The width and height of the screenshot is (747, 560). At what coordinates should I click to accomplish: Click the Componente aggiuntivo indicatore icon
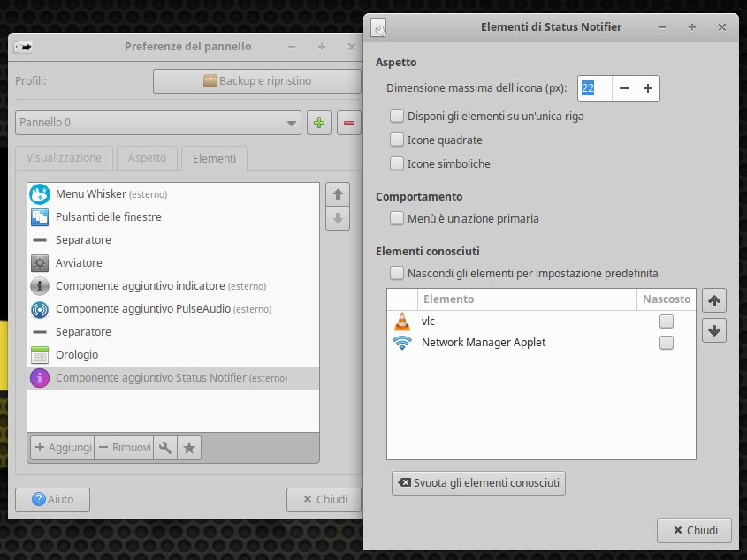pos(40,285)
